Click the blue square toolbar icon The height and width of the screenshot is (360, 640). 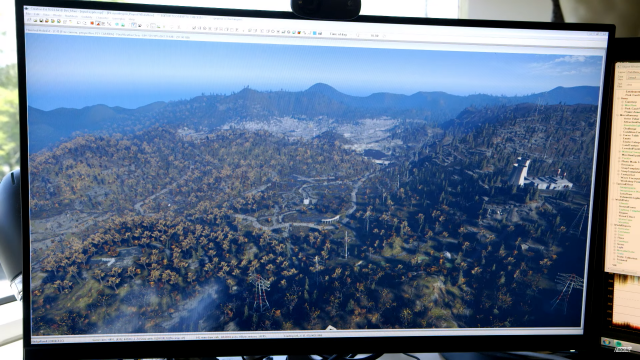click(315, 33)
